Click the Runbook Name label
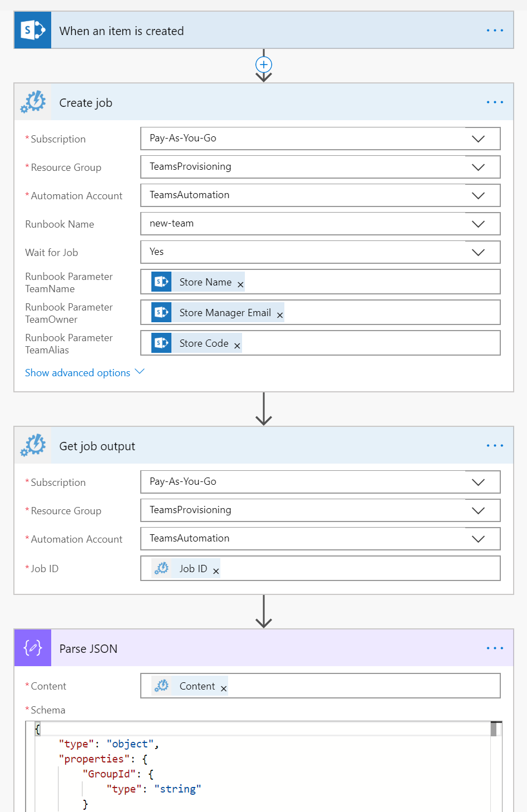The image size is (527, 812). point(60,224)
